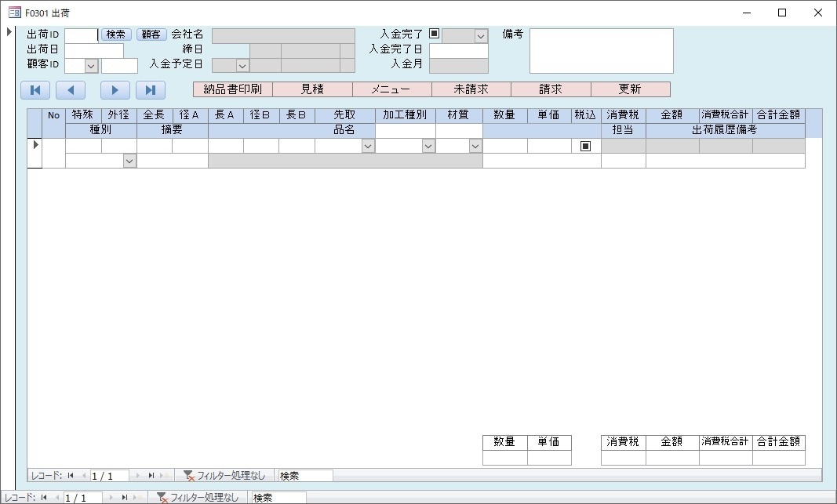Click the 入金月 field
837x504 pixels.
[x=459, y=66]
